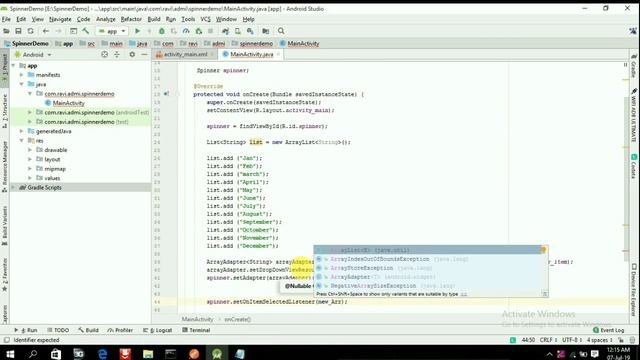Expand the generatedJava folder

pos(22,131)
